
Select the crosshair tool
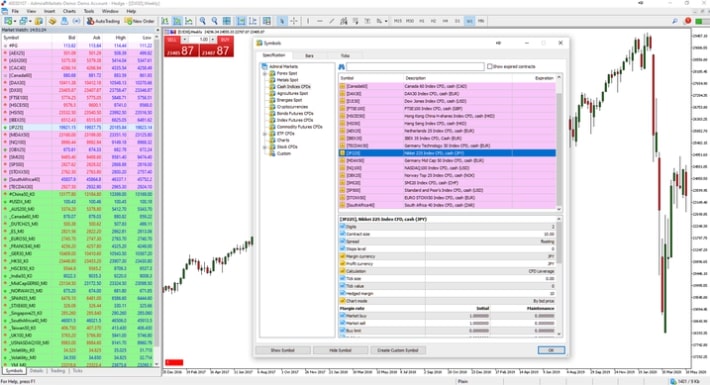293,21
